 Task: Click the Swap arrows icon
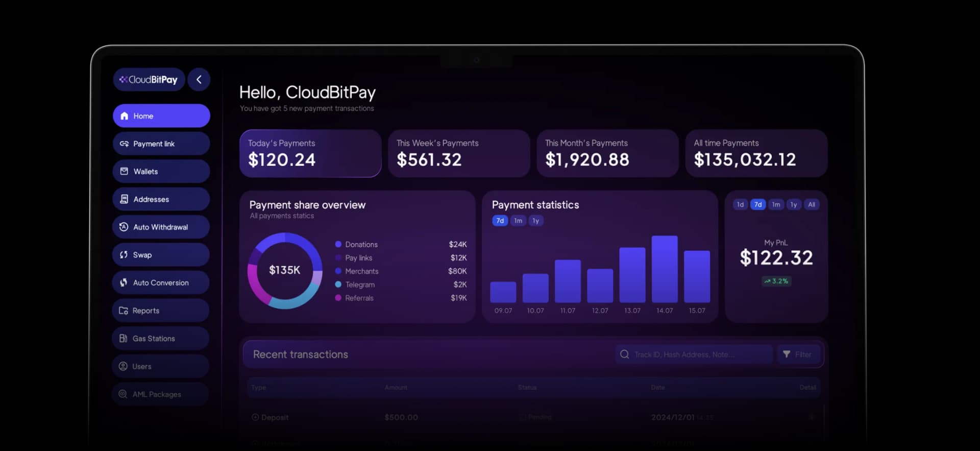[124, 255]
